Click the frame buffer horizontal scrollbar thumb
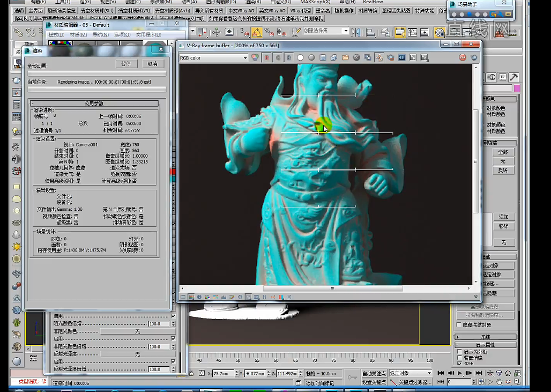 [332, 289]
